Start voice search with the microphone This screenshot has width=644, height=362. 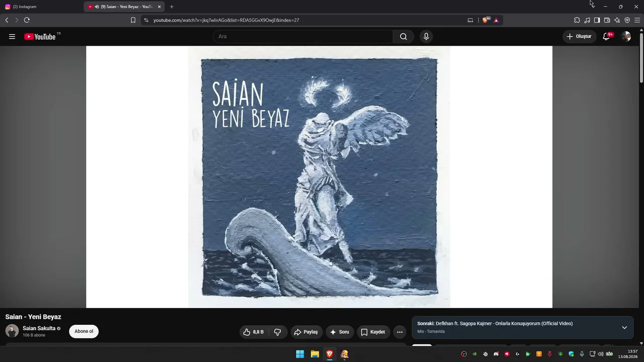pos(426,37)
